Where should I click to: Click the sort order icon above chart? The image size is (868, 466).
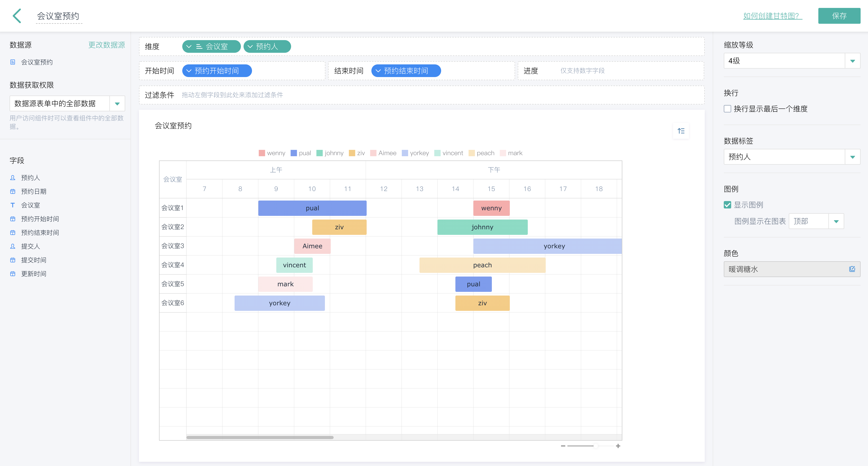(681, 131)
